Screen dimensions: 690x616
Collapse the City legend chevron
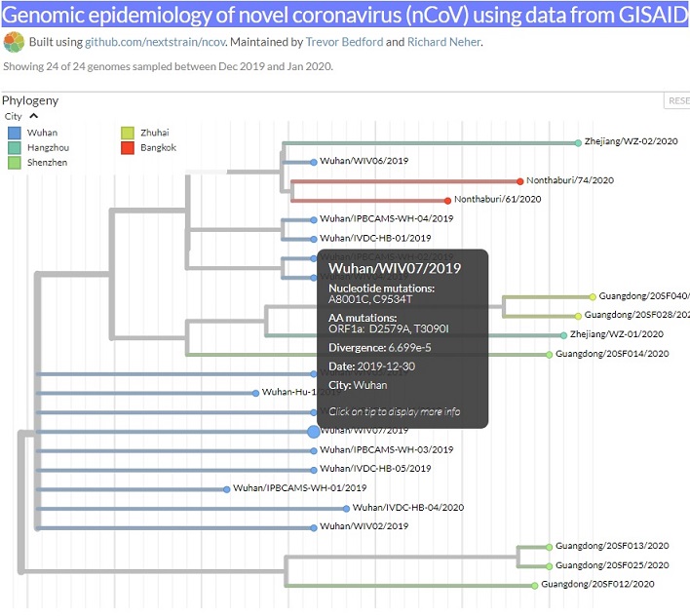tap(34, 116)
